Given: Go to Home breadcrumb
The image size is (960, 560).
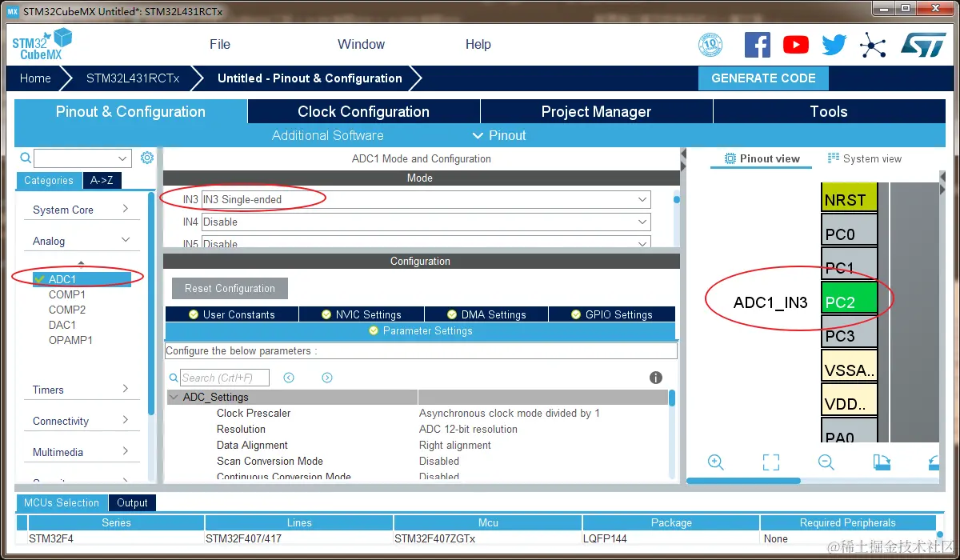Looking at the screenshot, I should pyautogui.click(x=35, y=78).
